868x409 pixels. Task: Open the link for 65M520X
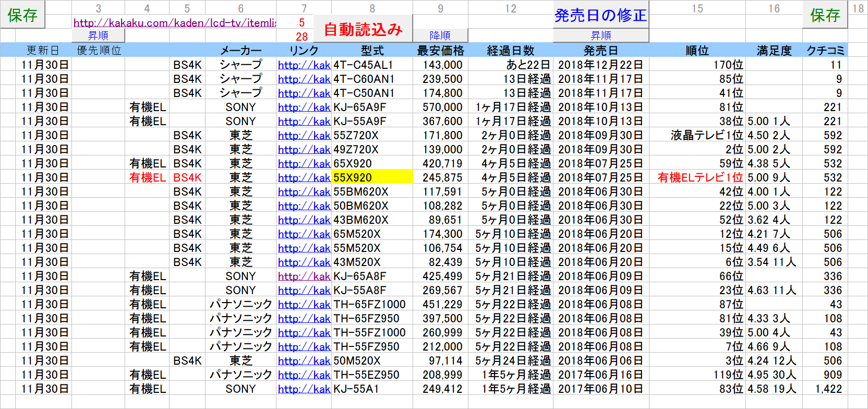(304, 234)
